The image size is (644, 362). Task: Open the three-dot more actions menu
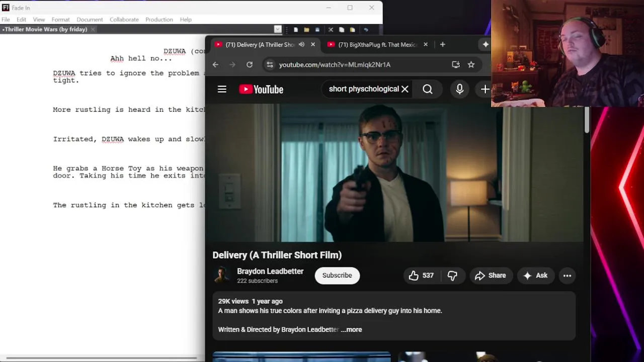pos(567,276)
